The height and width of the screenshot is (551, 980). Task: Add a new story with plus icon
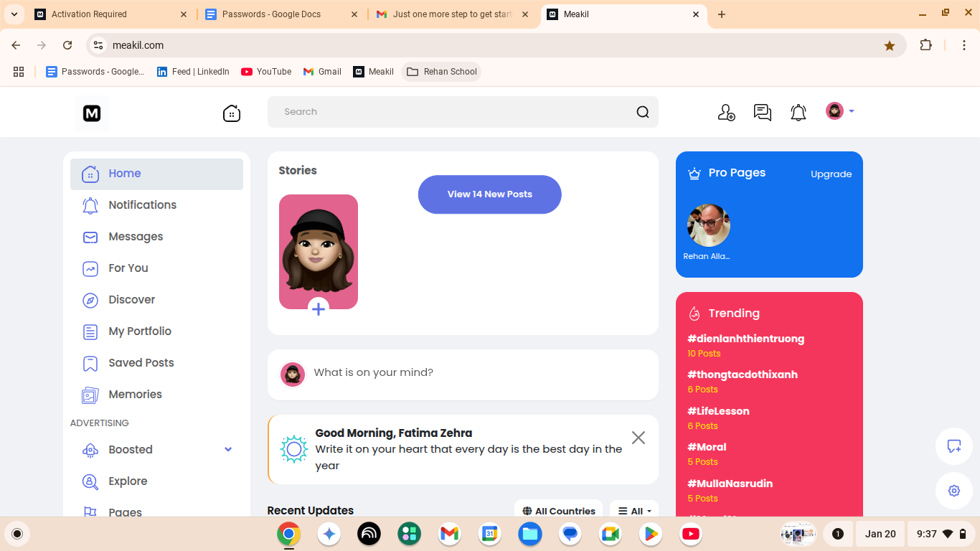tap(319, 309)
